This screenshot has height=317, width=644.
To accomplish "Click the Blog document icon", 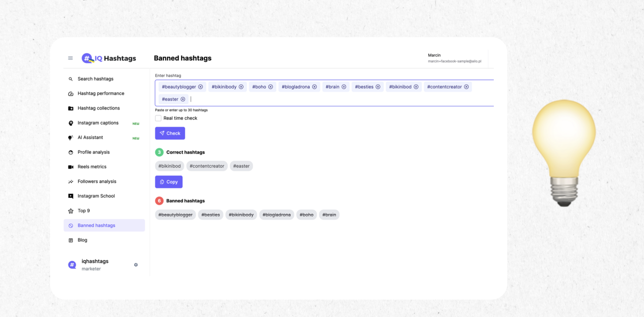I will 71,240.
